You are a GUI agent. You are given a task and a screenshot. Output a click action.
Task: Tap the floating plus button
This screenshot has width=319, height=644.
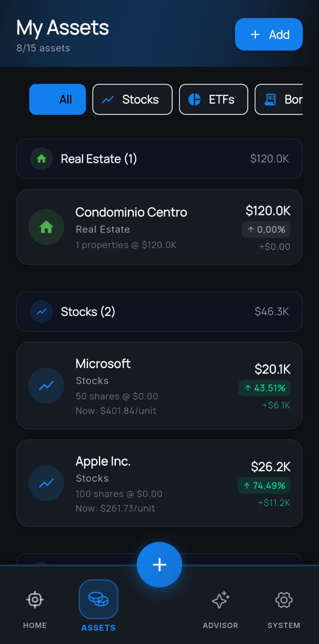[x=159, y=565]
